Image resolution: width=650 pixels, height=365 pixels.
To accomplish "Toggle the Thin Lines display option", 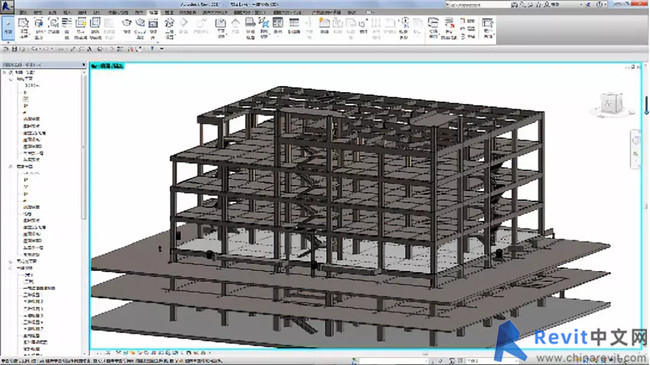I will coord(67,28).
